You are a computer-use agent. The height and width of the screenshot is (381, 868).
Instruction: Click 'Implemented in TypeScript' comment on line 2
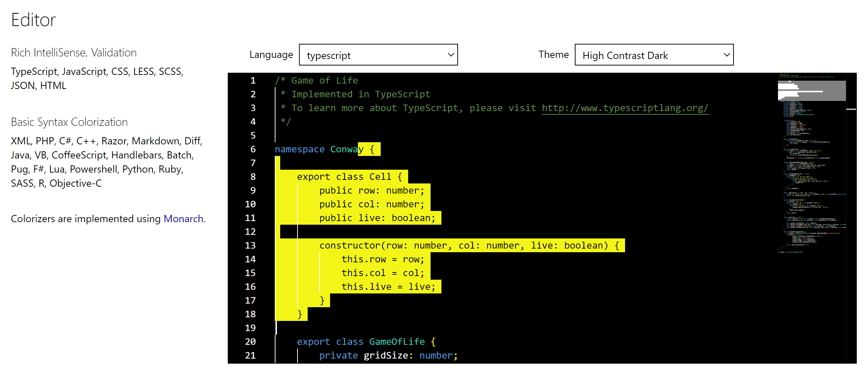361,94
